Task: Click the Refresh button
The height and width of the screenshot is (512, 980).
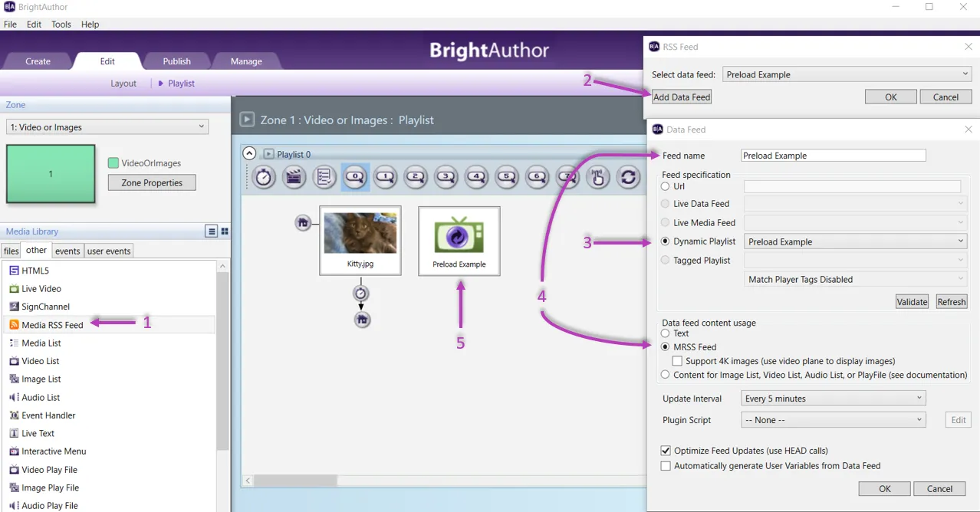Action: 952,302
